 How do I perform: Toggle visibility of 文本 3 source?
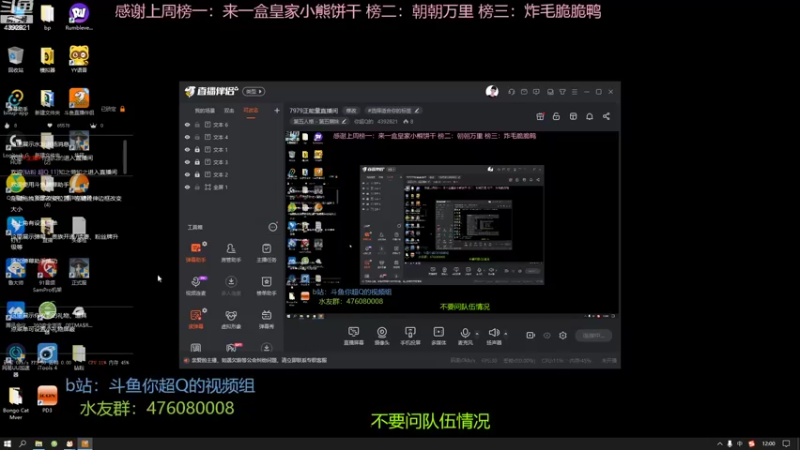[x=187, y=162]
